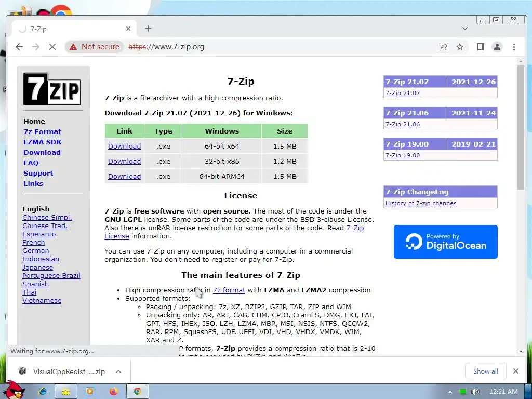The height and width of the screenshot is (399, 532).
Task: Switch language to German
Action: click(36, 251)
